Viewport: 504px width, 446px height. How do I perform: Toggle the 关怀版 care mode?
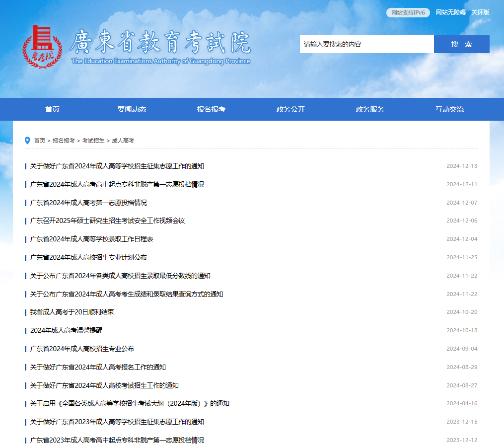pos(480,12)
